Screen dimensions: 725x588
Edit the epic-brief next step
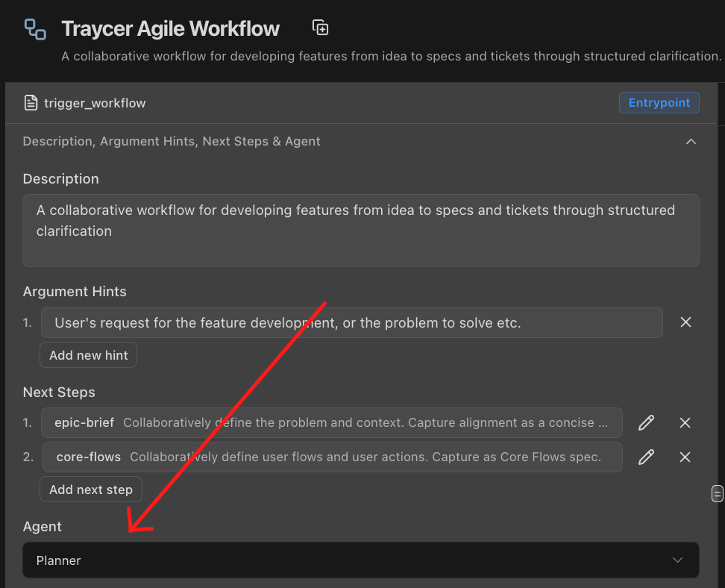tap(646, 422)
